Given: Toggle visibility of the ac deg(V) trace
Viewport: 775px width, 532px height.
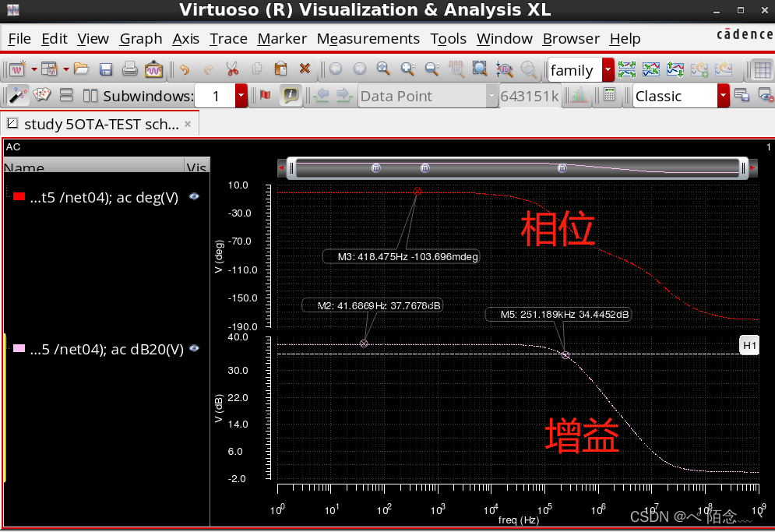Looking at the screenshot, I should [x=194, y=196].
